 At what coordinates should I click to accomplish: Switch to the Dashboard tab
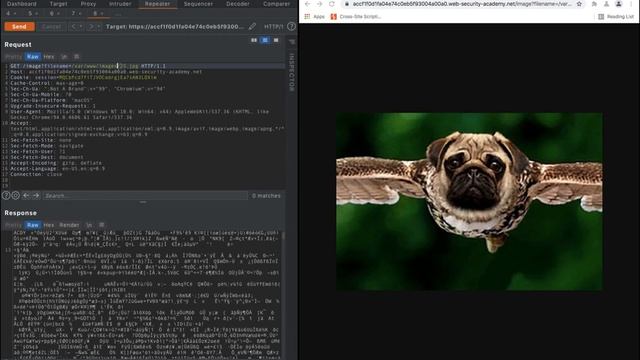[22, 4]
